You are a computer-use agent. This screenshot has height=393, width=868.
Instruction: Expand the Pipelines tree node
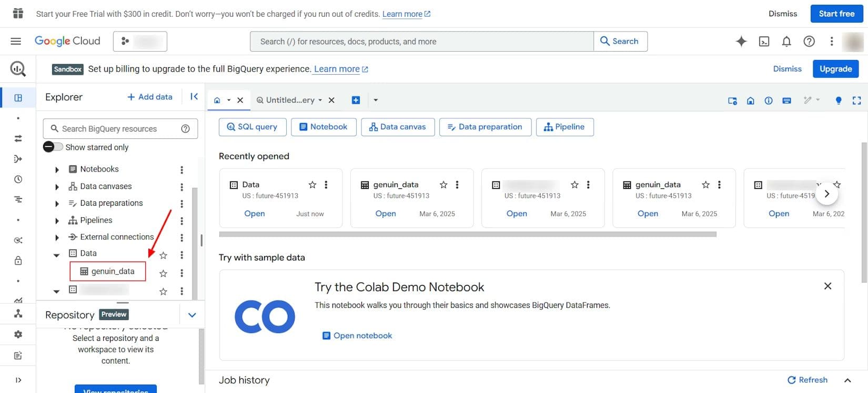57,221
